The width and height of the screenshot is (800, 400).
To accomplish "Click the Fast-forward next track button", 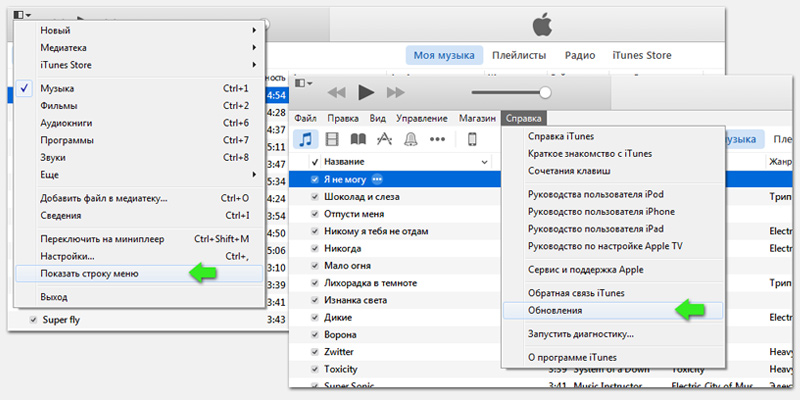I will (396, 93).
